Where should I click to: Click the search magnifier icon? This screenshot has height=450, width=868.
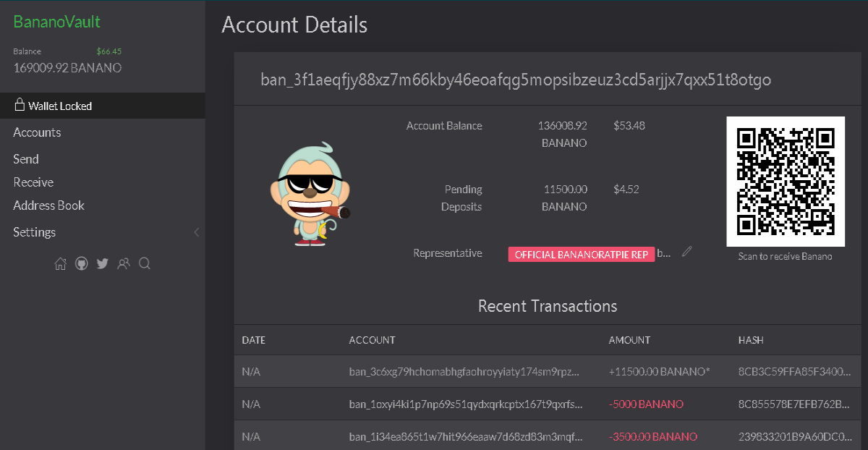coord(145,264)
